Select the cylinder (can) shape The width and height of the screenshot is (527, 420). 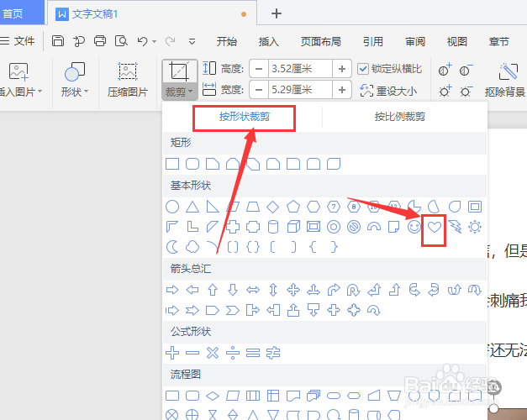point(273,227)
